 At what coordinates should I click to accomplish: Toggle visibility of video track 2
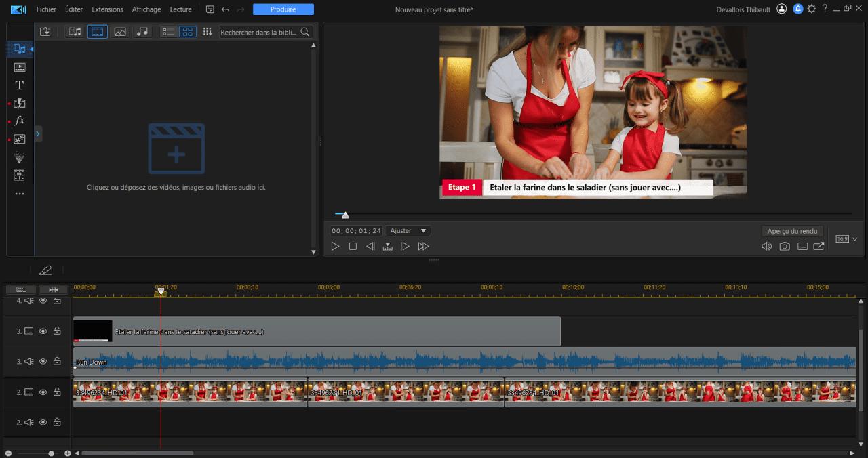(43, 392)
